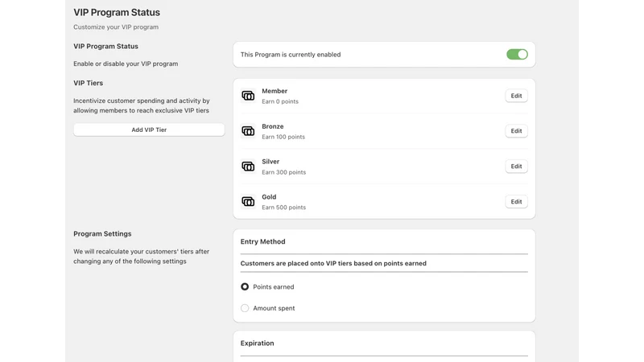Edit the Silver tier
This screenshot has height=362, width=644.
click(x=516, y=167)
